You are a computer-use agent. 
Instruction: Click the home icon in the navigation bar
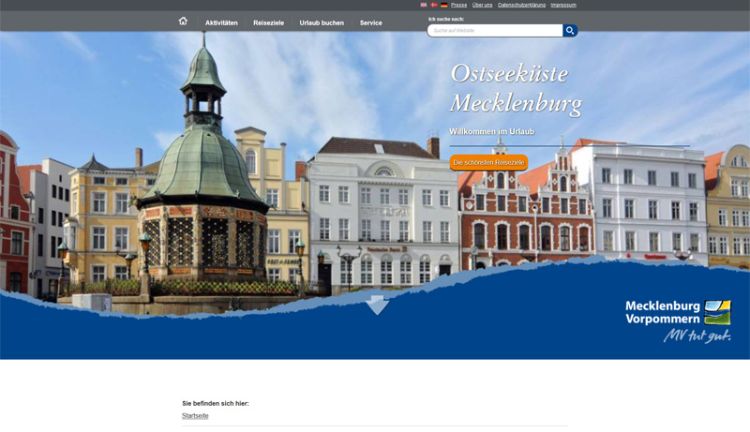(183, 21)
